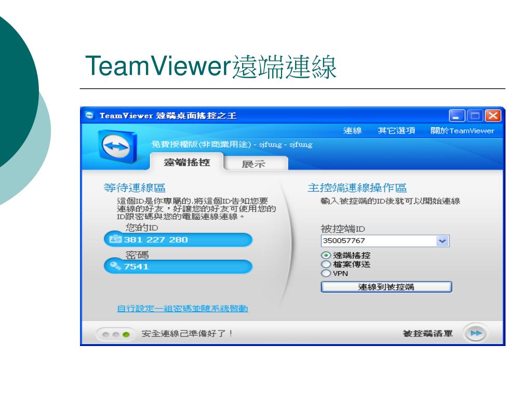
Task: Click the 被控端清單 label
Action: [428, 334]
